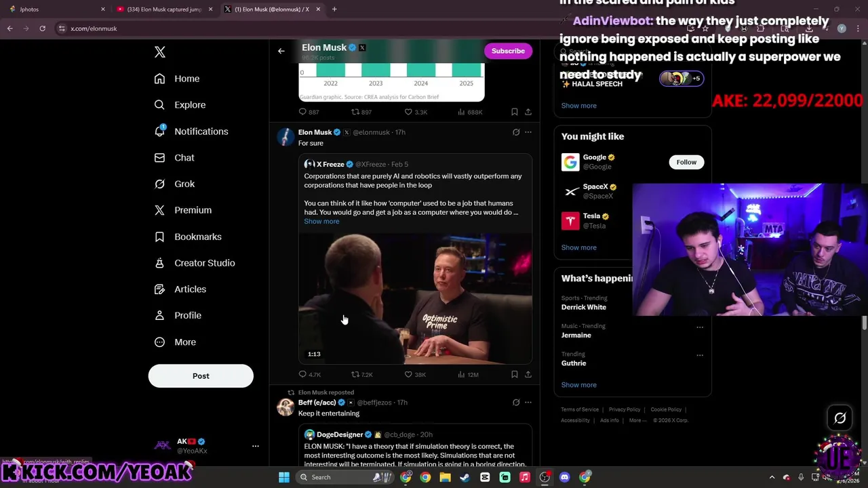This screenshot has width=868, height=488.
Task: Open Privacy Policy footer link
Action: pyautogui.click(x=625, y=409)
